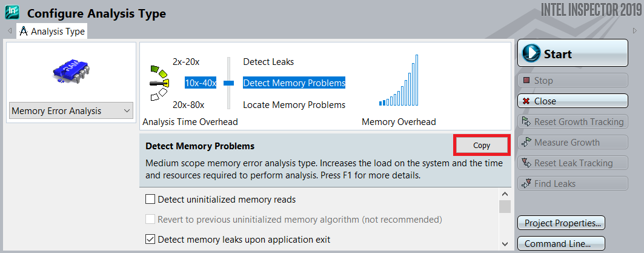Select the Analysis Type tab
Image resolution: width=644 pixels, height=253 pixels.
52,31
